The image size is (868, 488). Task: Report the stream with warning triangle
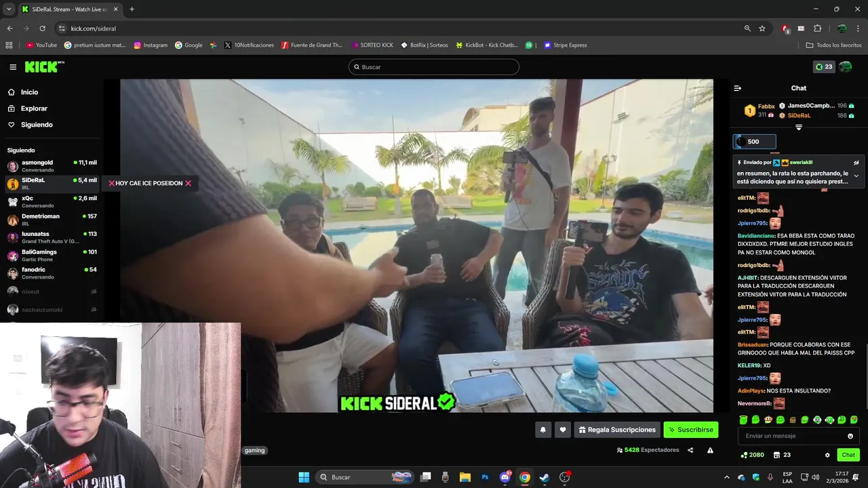point(710,450)
